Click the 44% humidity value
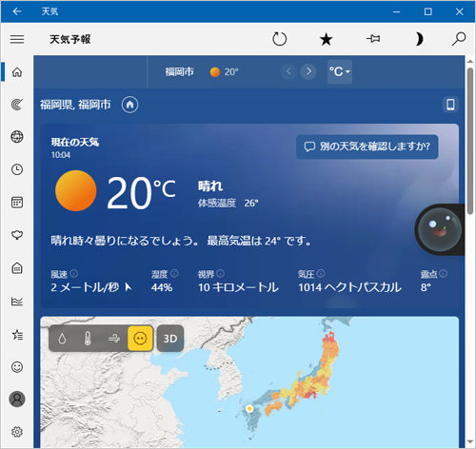Image resolution: width=476 pixels, height=449 pixels. [x=162, y=287]
